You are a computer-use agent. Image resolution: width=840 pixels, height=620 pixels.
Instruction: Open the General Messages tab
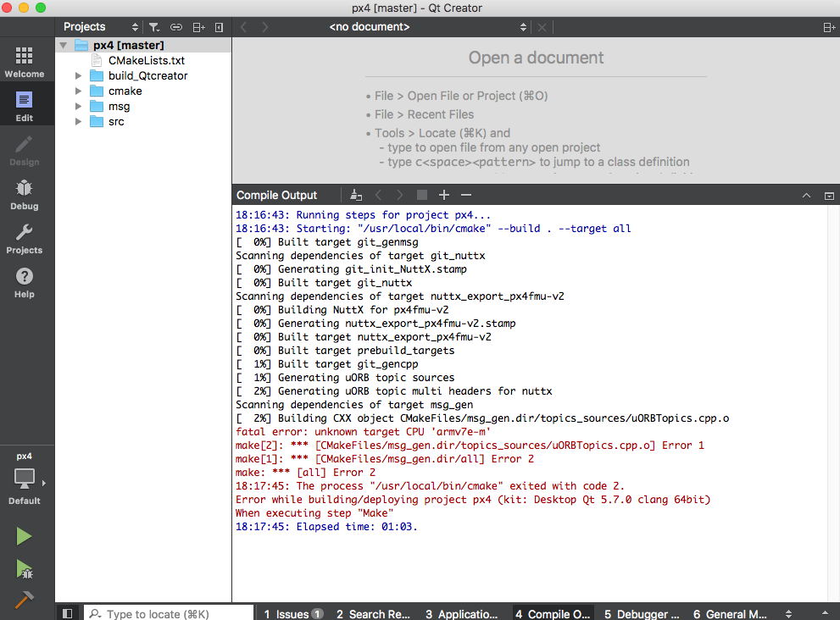(731, 613)
